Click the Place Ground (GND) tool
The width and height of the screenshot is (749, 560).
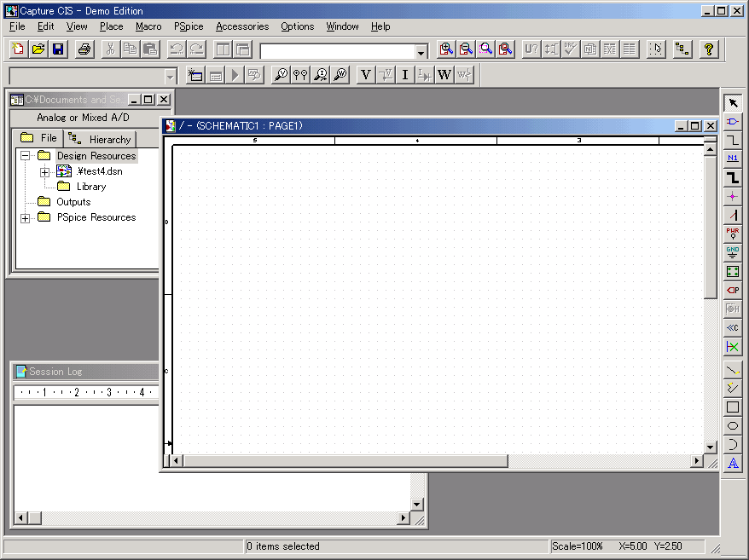[733, 252]
